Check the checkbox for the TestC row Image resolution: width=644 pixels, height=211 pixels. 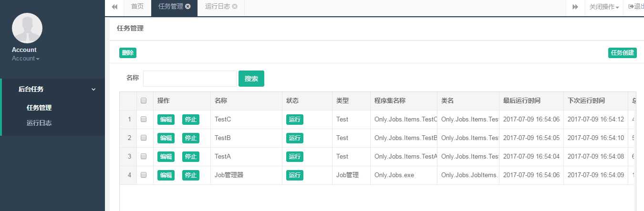click(144, 119)
